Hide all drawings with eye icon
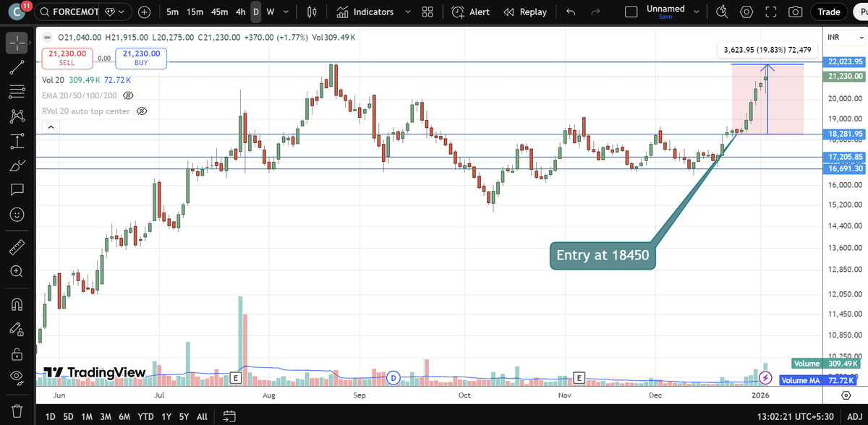The height and width of the screenshot is (425, 868). click(x=17, y=377)
